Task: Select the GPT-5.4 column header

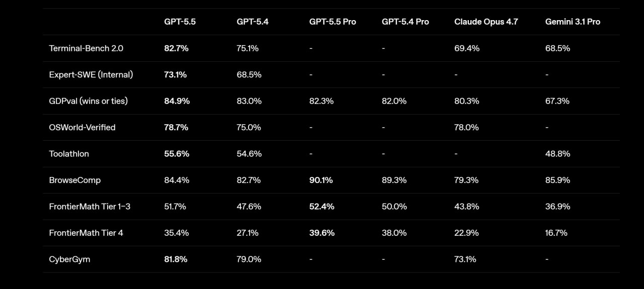Action: pyautogui.click(x=252, y=22)
